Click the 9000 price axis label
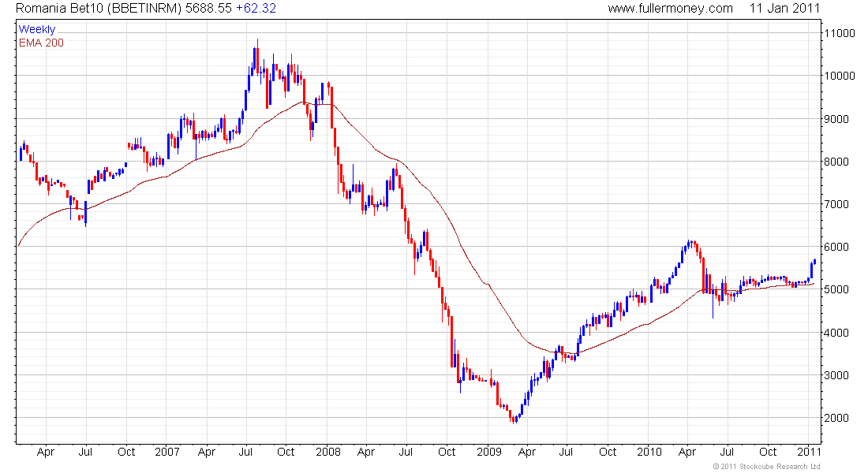 coord(836,119)
